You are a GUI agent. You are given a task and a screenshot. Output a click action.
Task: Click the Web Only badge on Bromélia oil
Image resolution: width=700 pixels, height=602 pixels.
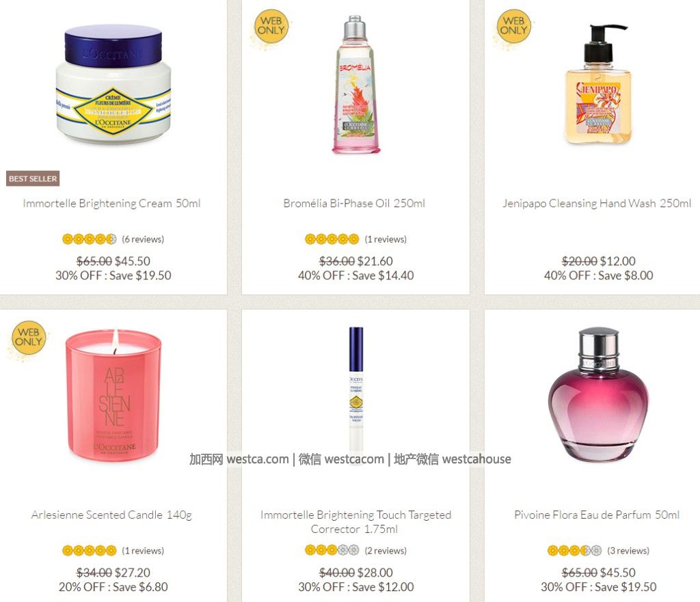click(x=271, y=27)
